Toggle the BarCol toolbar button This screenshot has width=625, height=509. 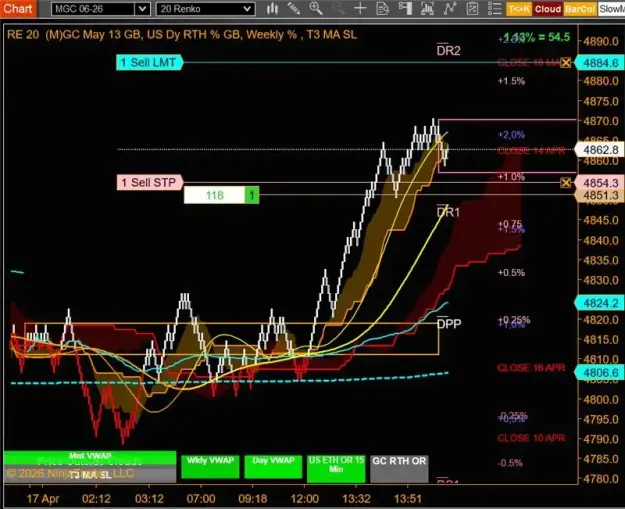[580, 9]
